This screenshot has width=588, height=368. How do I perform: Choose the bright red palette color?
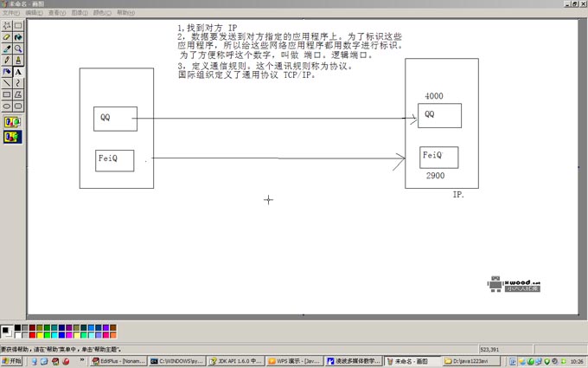pos(32,335)
